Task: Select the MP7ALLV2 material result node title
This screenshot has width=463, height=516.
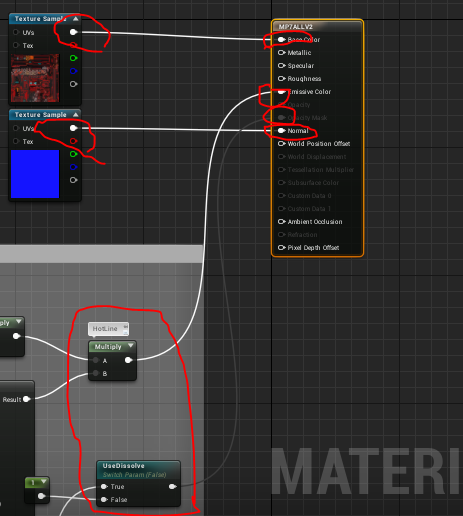Action: pyautogui.click(x=296, y=27)
